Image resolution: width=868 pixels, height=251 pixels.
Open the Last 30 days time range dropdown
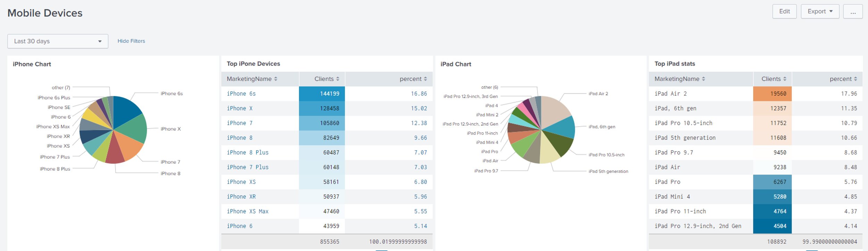coord(58,41)
